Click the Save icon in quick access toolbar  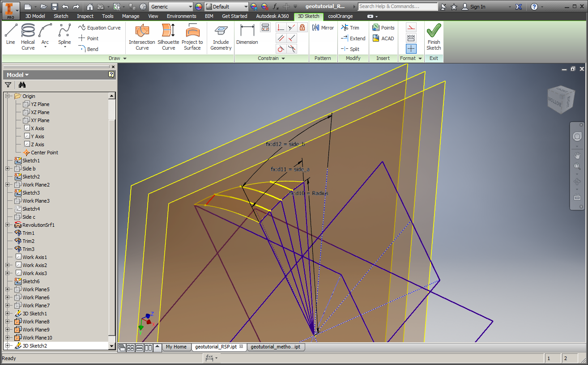pos(54,7)
